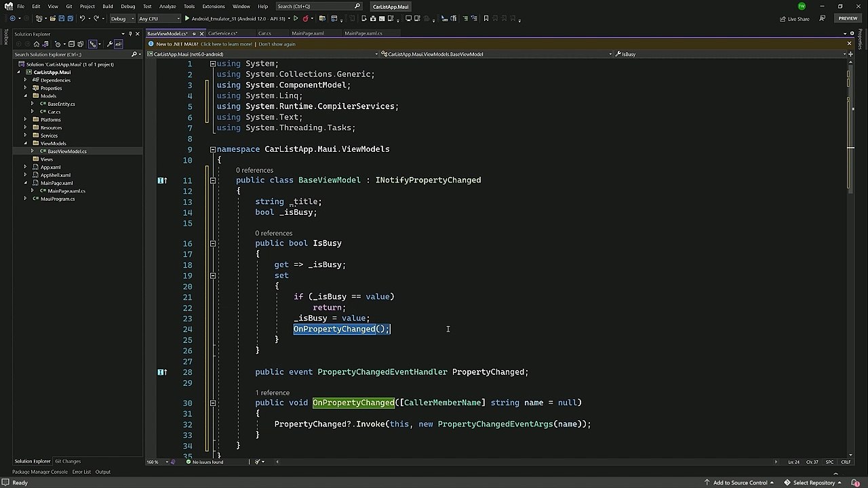Collapse the OnPropertyChanged method outline at line 30
This screenshot has width=868, height=488.
coord(212,403)
